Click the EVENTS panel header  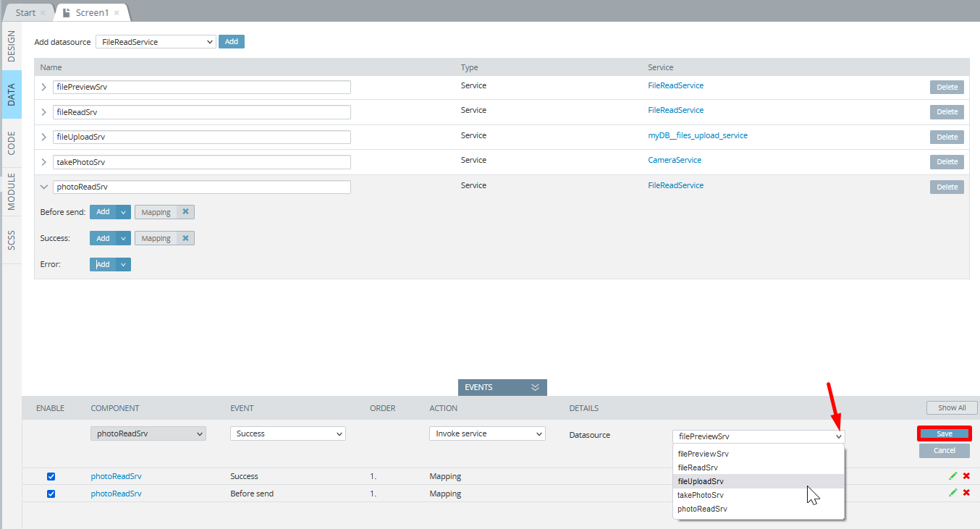coord(502,387)
